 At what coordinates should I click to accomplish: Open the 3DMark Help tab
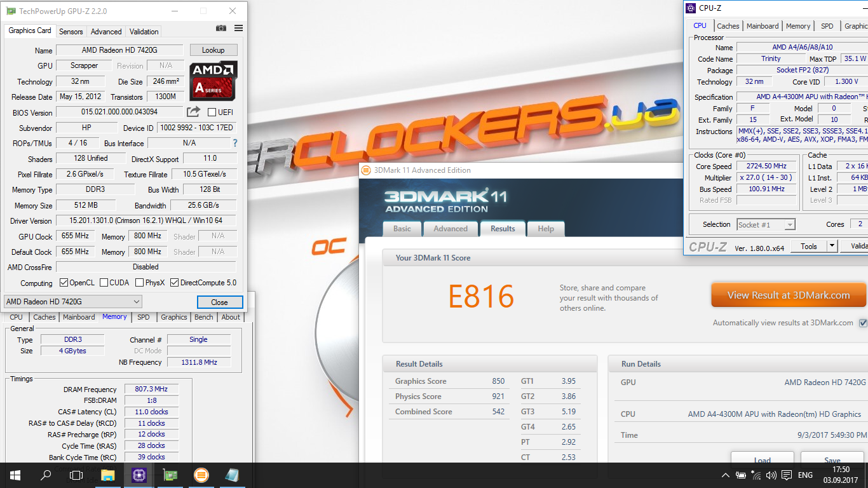pyautogui.click(x=546, y=229)
